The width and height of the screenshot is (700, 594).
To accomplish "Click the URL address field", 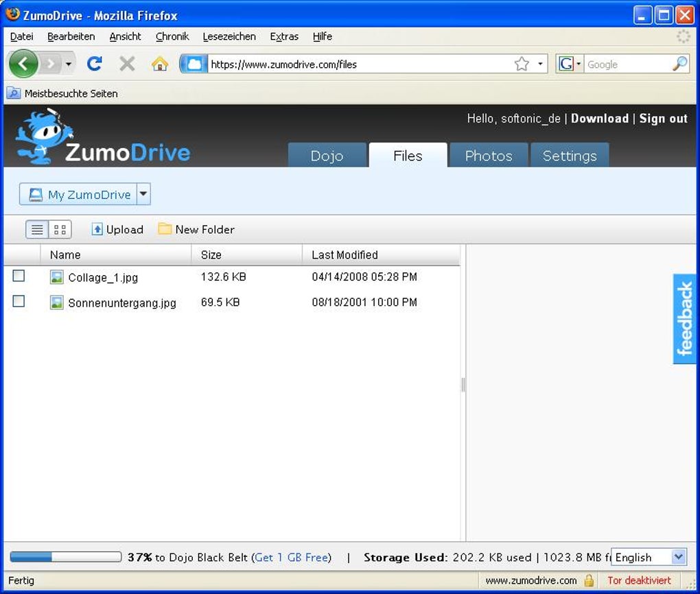I will click(x=360, y=64).
